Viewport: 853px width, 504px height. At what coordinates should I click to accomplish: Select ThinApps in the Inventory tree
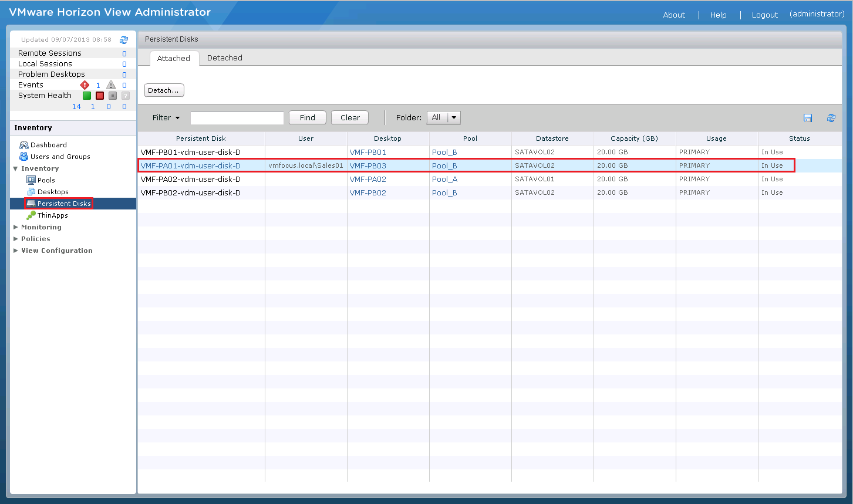pyautogui.click(x=52, y=215)
